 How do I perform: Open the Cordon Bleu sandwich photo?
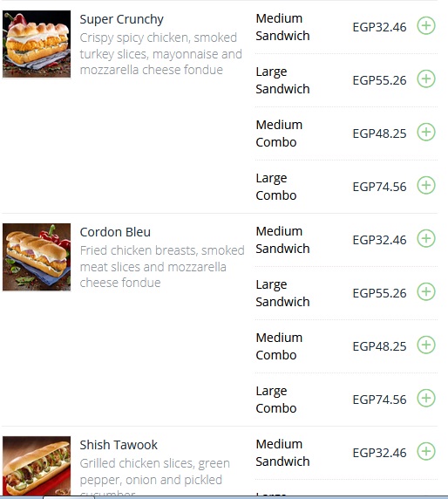coord(37,256)
